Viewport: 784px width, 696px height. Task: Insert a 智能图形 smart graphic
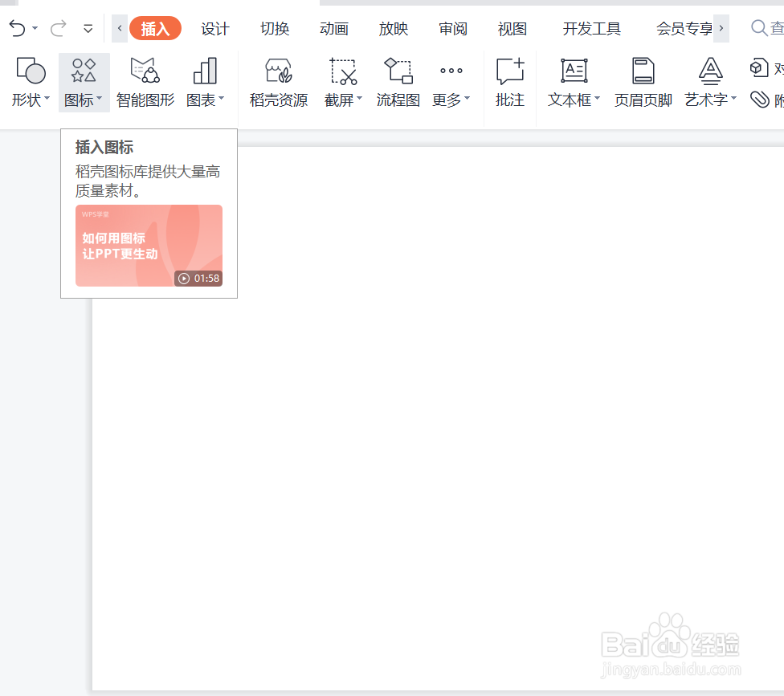click(145, 83)
